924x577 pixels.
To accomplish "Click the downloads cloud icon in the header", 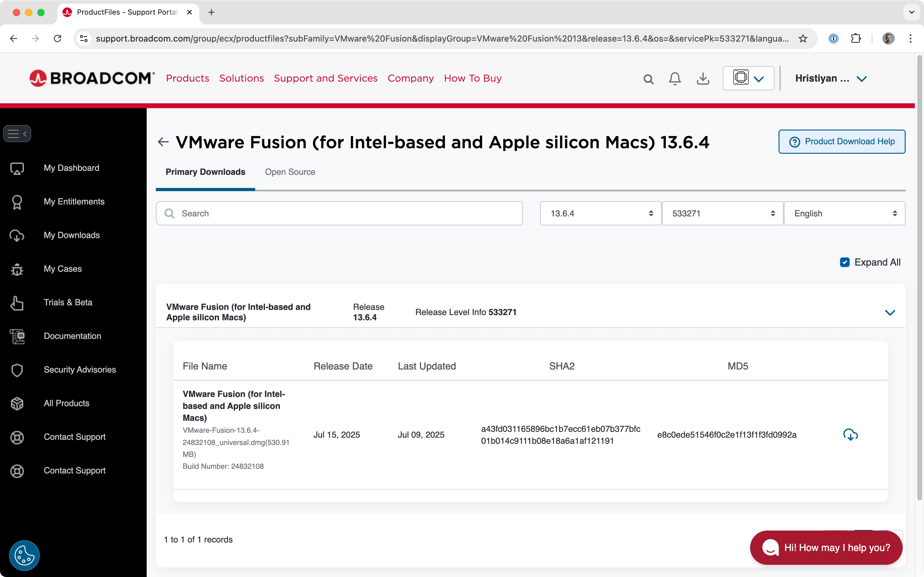I will (x=703, y=78).
